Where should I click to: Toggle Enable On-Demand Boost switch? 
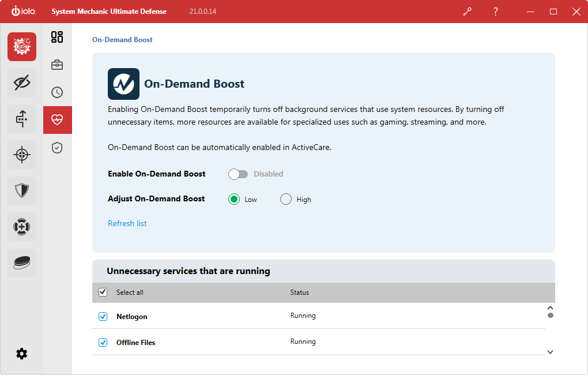pos(238,174)
